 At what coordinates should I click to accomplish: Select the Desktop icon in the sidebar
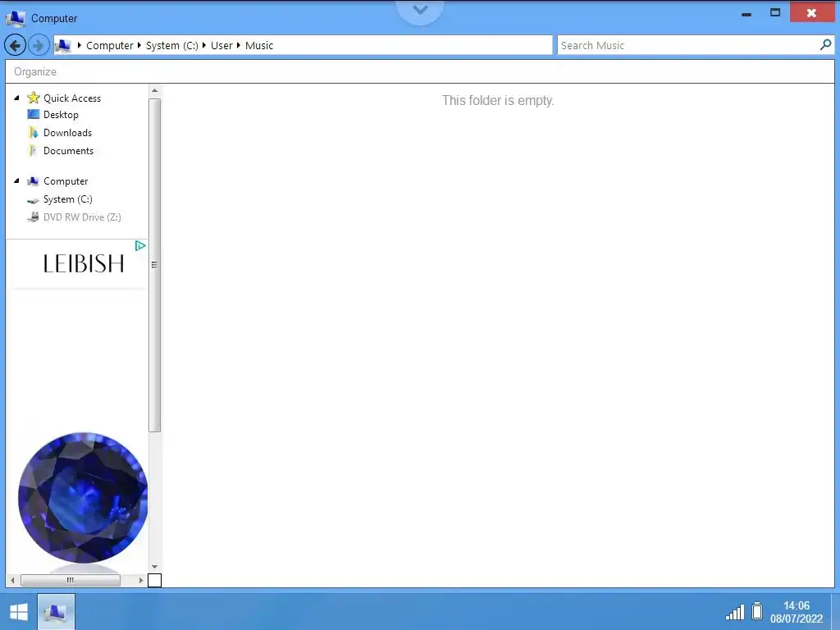point(33,114)
